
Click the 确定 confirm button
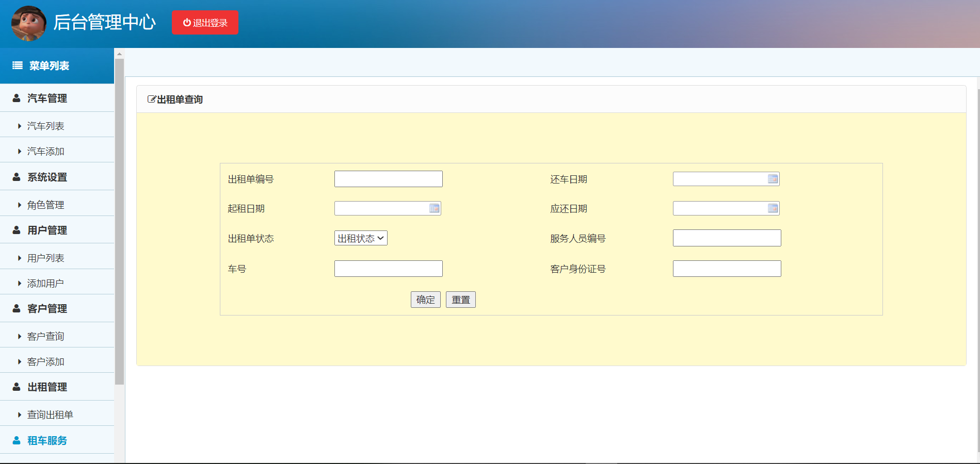(x=426, y=300)
